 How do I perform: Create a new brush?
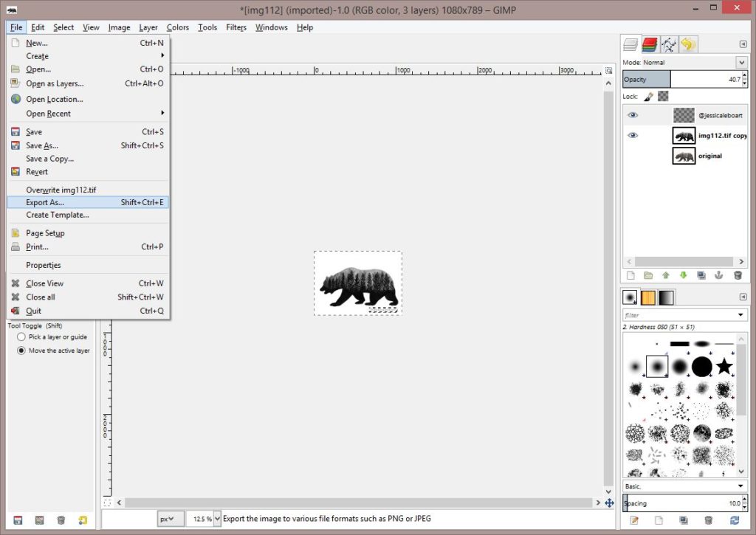point(659,520)
